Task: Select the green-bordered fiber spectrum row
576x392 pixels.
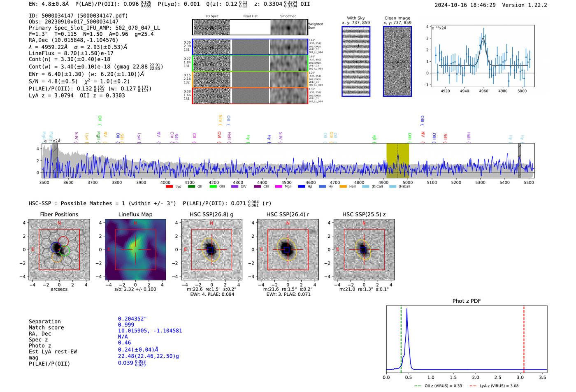Action: 250,63
